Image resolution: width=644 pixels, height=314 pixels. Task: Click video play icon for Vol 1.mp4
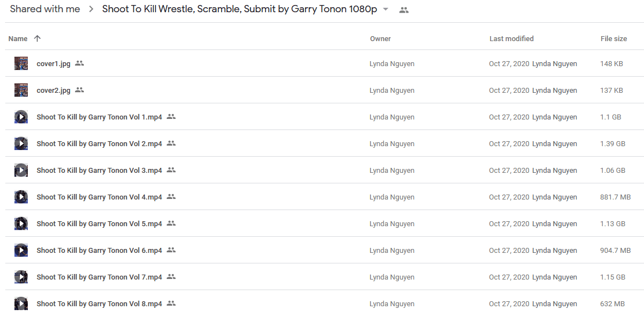tap(21, 117)
